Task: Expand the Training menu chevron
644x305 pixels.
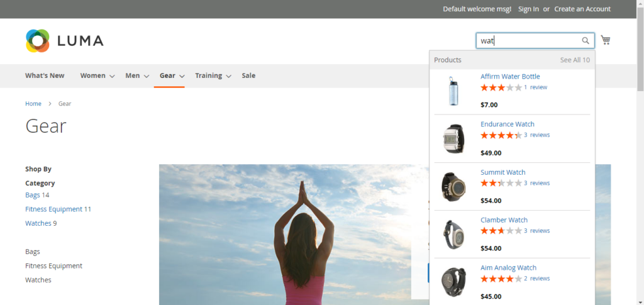Action: tap(228, 76)
